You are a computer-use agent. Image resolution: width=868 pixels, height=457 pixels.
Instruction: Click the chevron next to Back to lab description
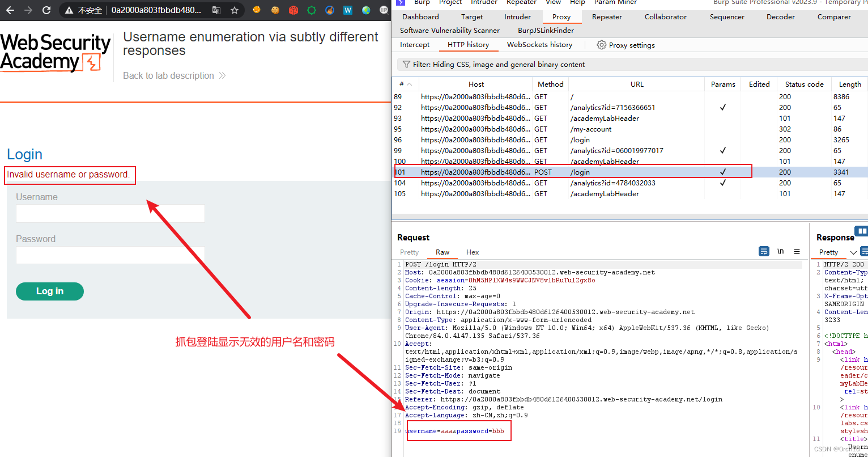point(222,75)
